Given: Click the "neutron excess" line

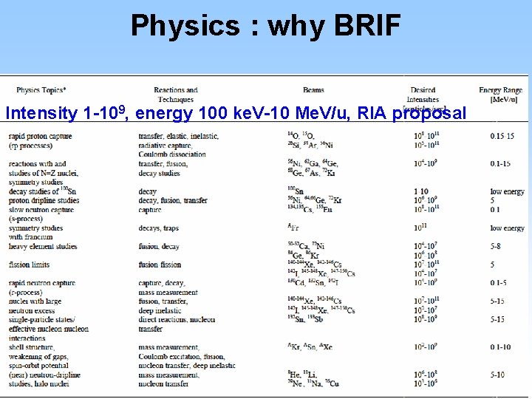Looking at the screenshot, I should (x=32, y=311).
